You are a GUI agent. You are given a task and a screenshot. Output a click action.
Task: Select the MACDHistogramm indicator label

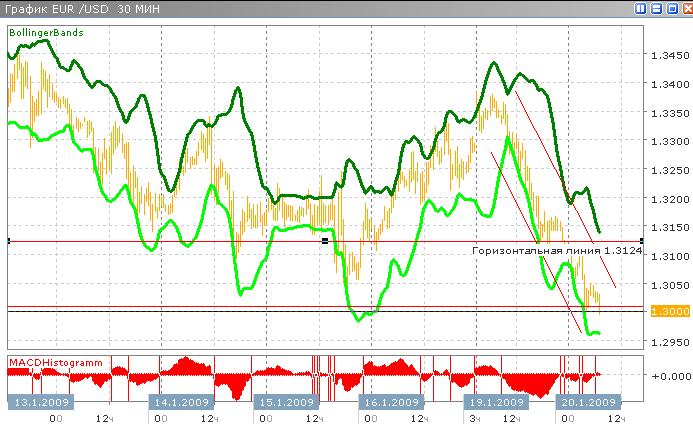(x=55, y=359)
